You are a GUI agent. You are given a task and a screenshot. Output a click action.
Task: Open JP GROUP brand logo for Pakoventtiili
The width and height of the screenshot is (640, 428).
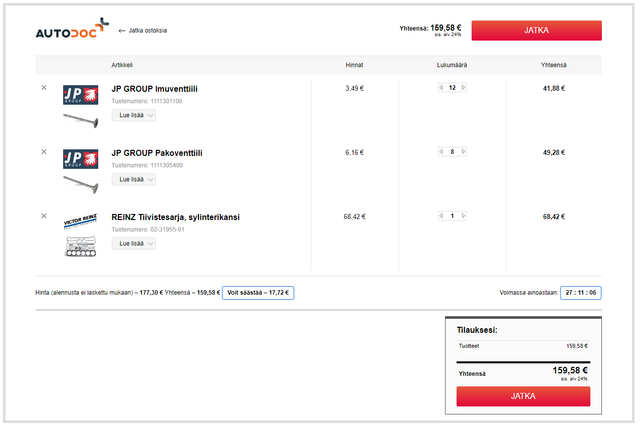[x=80, y=159]
